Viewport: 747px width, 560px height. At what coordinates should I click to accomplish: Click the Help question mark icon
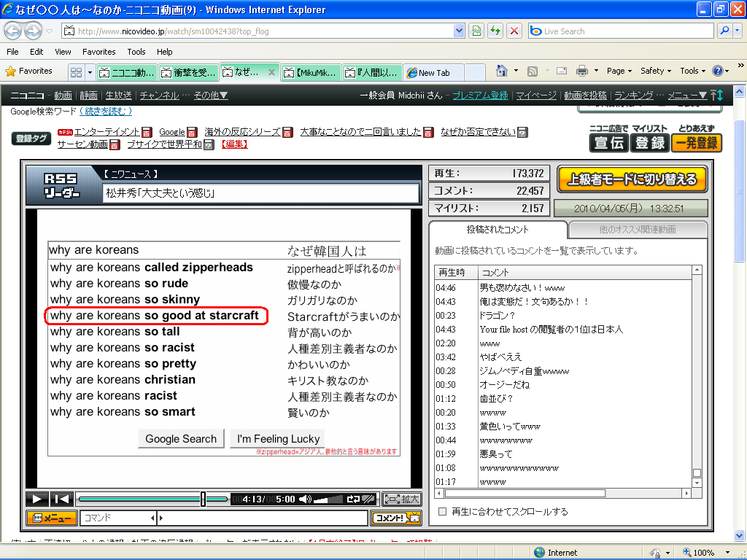[717, 71]
